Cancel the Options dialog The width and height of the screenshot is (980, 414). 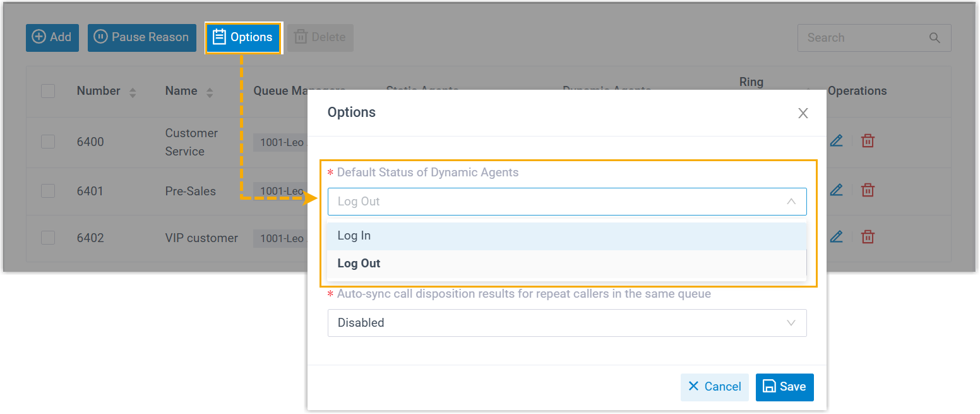pyautogui.click(x=714, y=387)
